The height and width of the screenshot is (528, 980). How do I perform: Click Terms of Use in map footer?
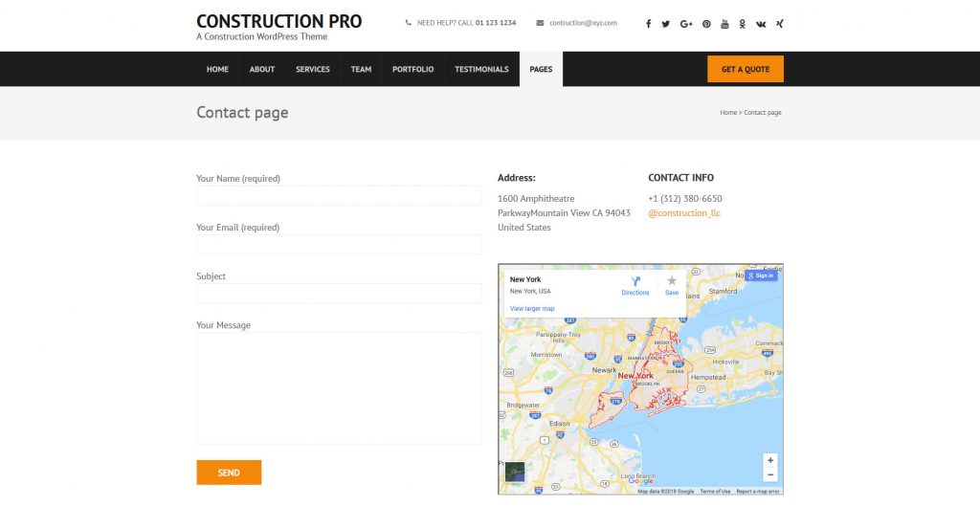tap(715, 492)
